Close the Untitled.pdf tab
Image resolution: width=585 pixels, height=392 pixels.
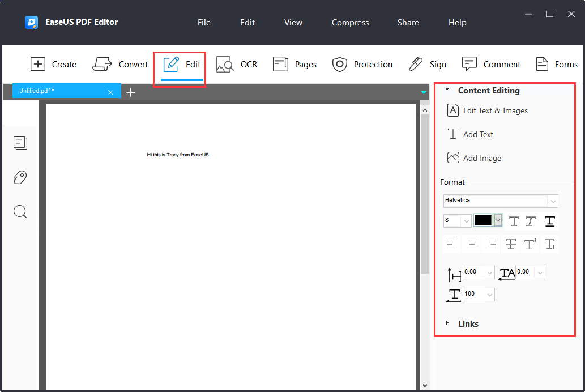[x=110, y=92]
